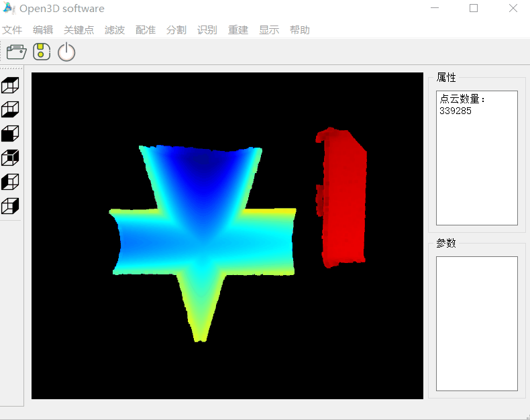The width and height of the screenshot is (530, 420).
Task: Click inside the empty 参数 text box
Action: tap(476, 323)
